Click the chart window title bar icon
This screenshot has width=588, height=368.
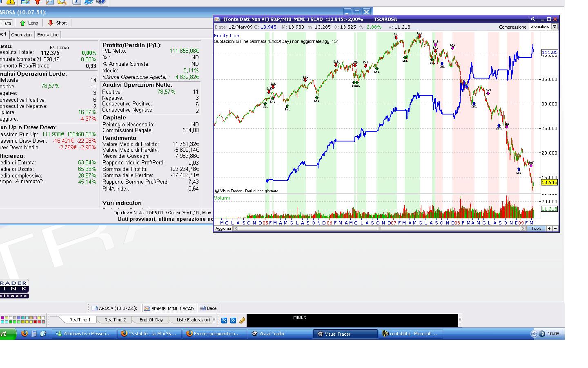[x=218, y=19]
